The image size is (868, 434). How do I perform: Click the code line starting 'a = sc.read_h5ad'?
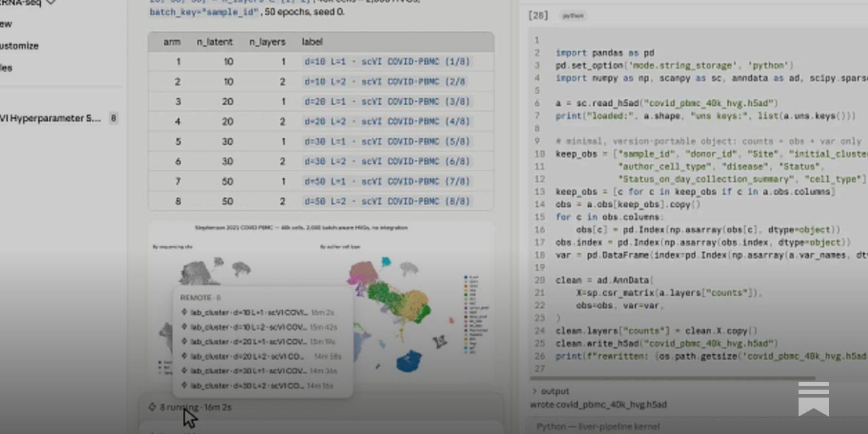click(x=667, y=103)
